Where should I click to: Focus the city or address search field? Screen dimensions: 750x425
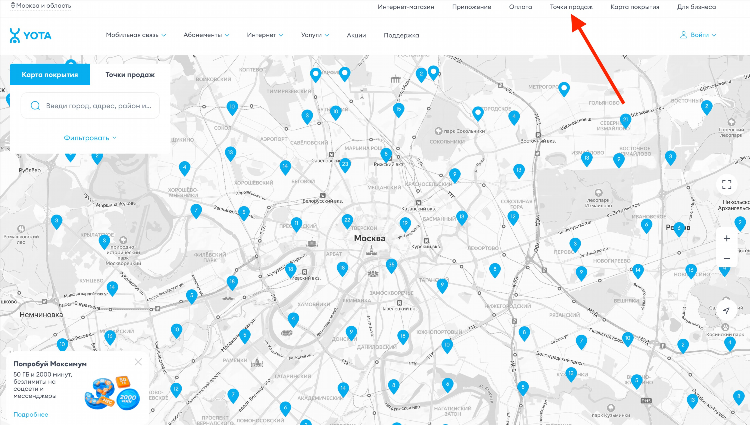tap(90, 106)
